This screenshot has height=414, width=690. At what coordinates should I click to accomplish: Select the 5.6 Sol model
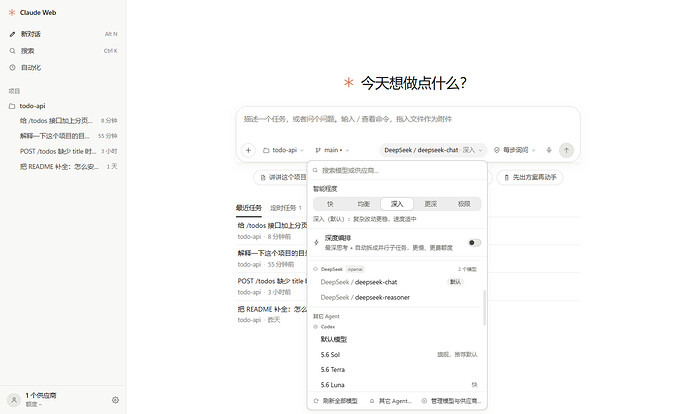click(x=395, y=355)
